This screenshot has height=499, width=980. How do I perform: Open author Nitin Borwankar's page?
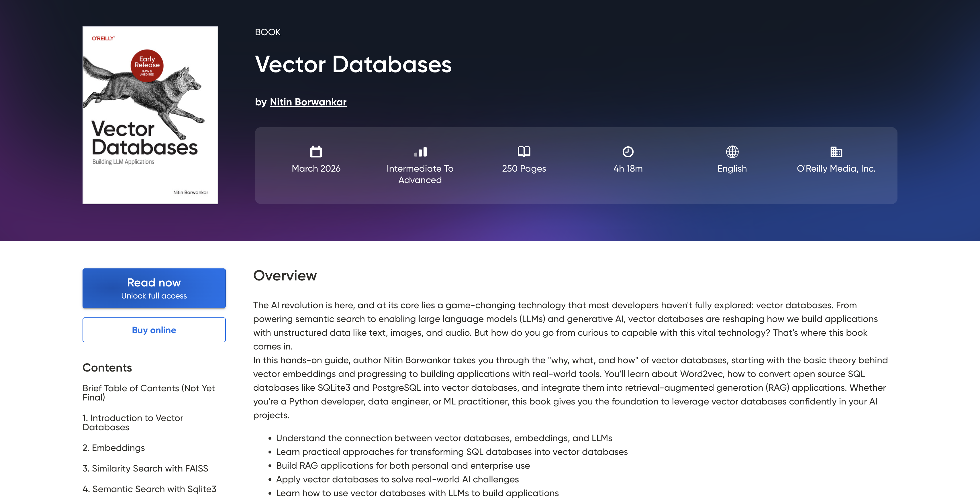pos(308,102)
